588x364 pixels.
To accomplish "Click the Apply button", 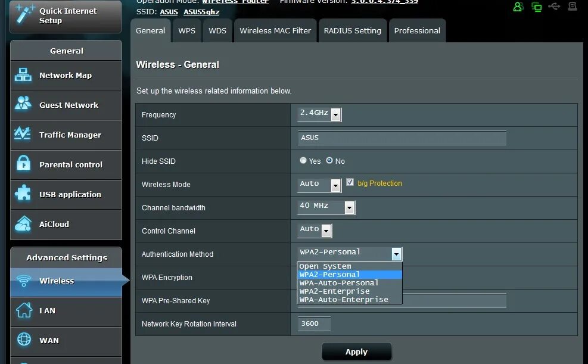I will click(x=357, y=351).
